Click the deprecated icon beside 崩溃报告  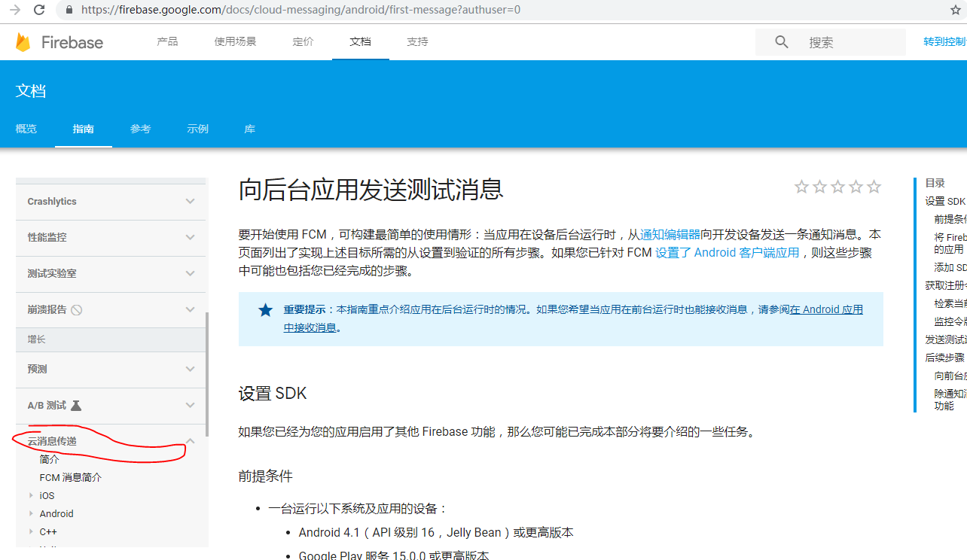point(76,309)
